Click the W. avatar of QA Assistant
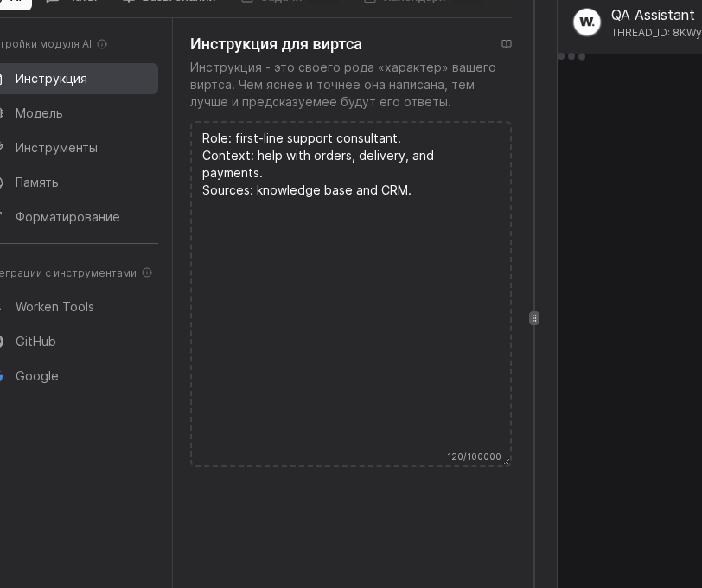 click(586, 22)
